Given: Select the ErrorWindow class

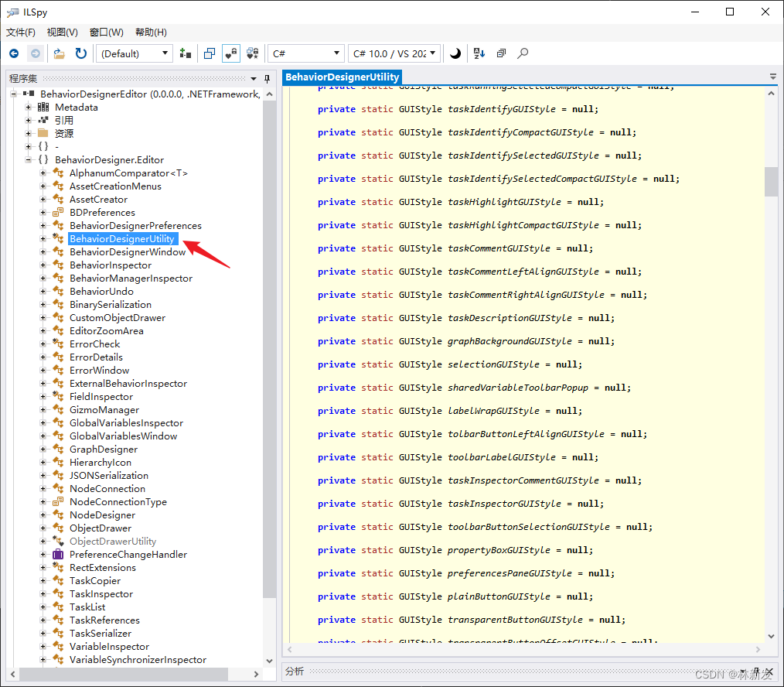Looking at the screenshot, I should point(100,371).
